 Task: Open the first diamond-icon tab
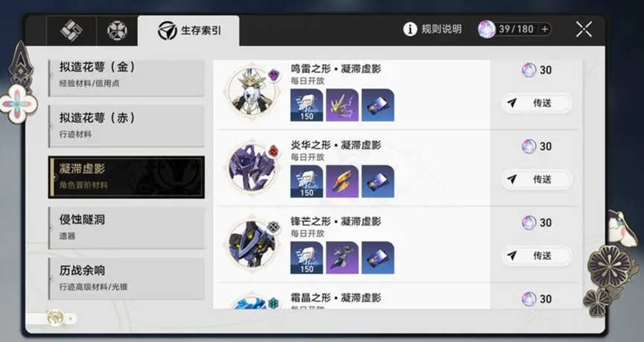click(x=71, y=31)
